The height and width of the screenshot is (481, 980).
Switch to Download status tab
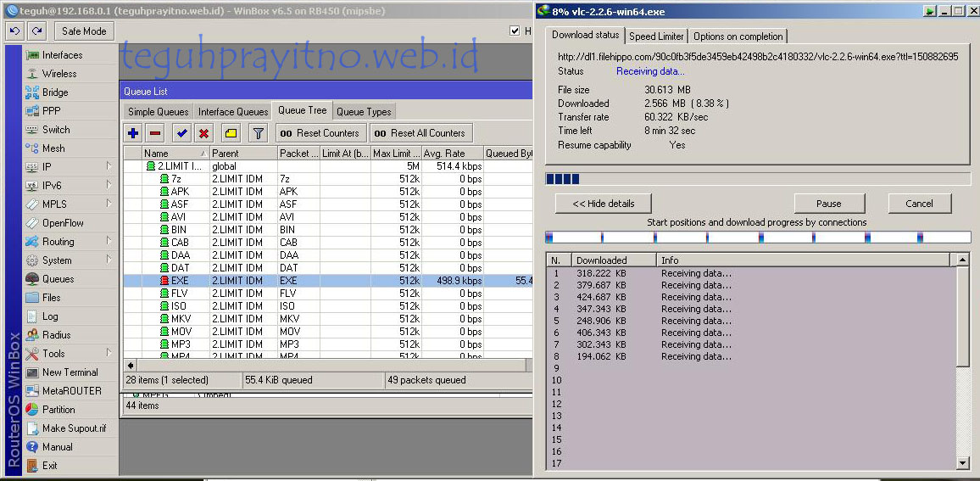586,35
